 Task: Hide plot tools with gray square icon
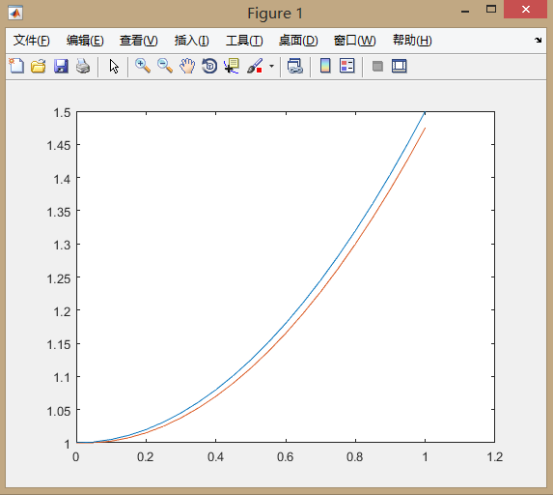[377, 66]
